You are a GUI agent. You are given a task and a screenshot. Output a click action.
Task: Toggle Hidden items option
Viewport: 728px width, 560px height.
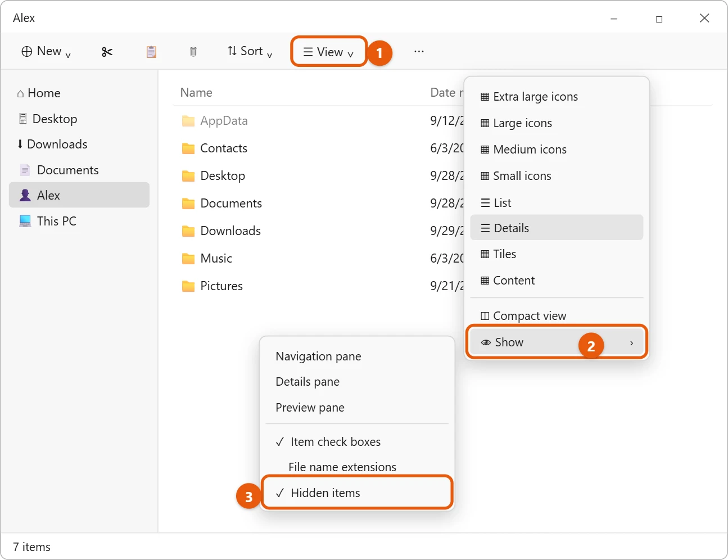[x=357, y=493]
